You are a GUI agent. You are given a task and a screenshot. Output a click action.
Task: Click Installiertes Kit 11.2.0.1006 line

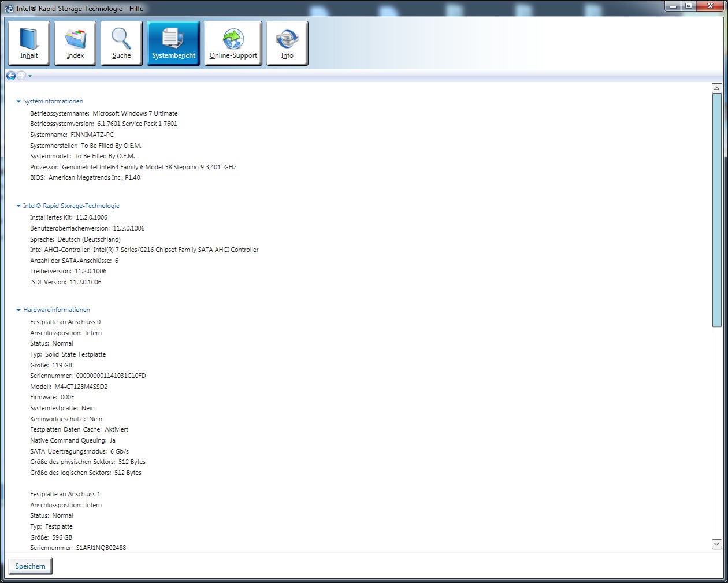69,217
